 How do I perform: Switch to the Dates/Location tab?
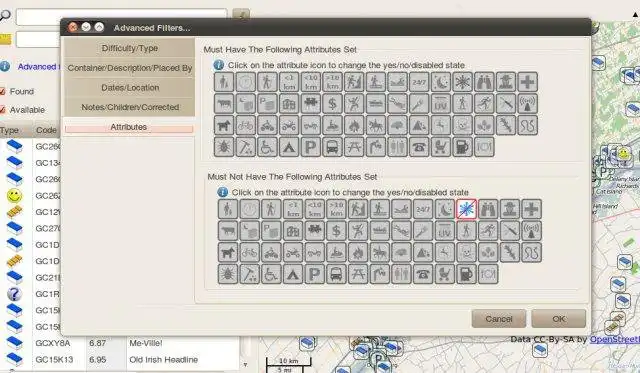click(129, 87)
